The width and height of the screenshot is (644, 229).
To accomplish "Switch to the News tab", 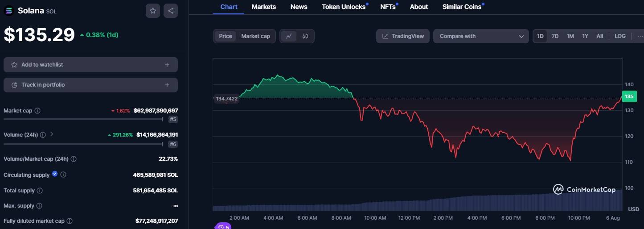I will click(299, 7).
